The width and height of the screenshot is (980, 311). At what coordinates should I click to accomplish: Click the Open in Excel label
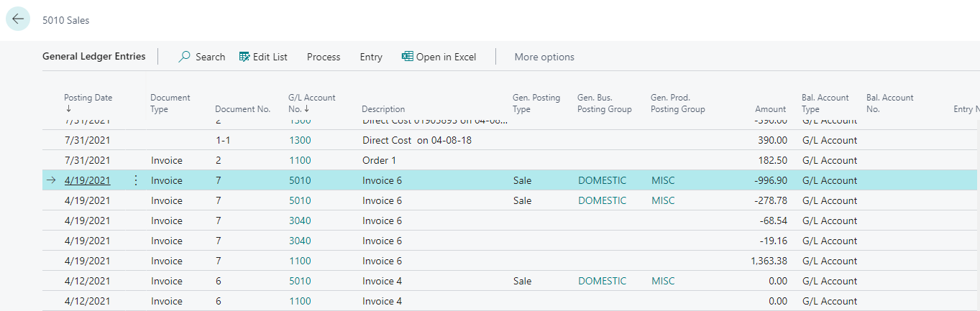point(446,57)
